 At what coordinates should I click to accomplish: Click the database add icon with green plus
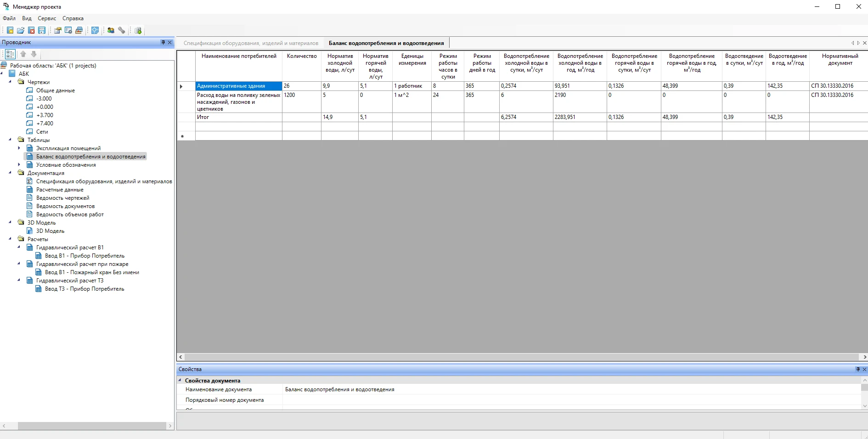(x=138, y=30)
